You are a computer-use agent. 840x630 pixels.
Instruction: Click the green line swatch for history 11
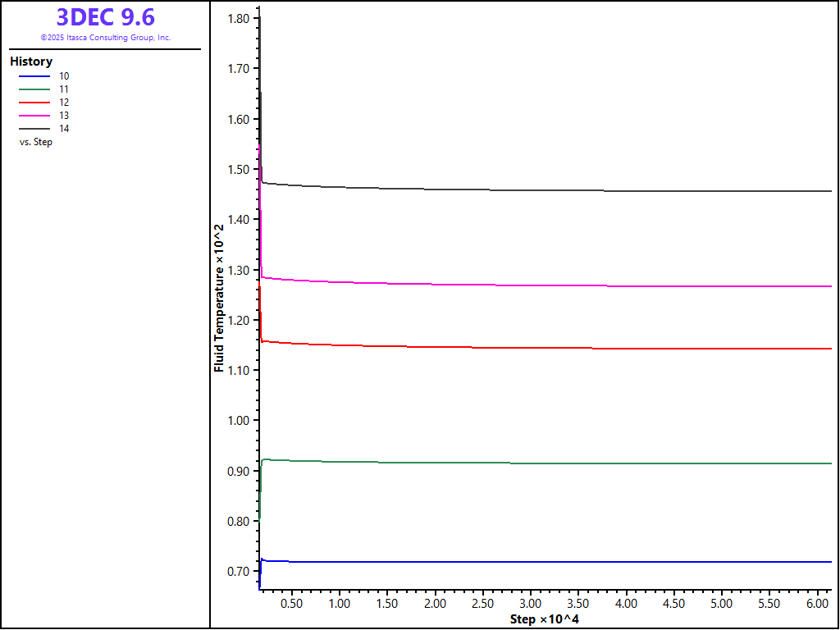pyautogui.click(x=34, y=89)
